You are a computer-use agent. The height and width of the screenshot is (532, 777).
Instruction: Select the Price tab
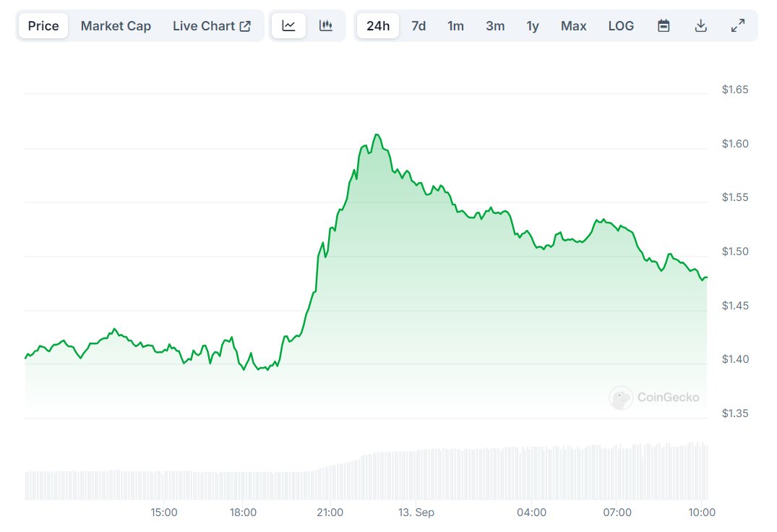coord(43,26)
